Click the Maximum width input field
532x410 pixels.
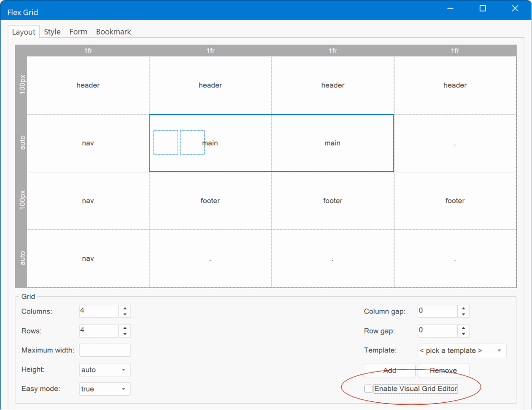[x=105, y=350]
